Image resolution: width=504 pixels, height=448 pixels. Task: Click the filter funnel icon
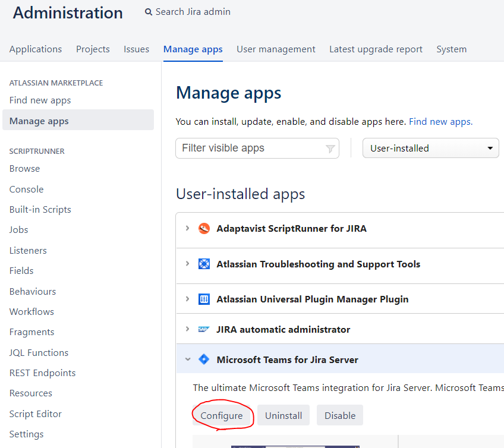click(x=330, y=149)
